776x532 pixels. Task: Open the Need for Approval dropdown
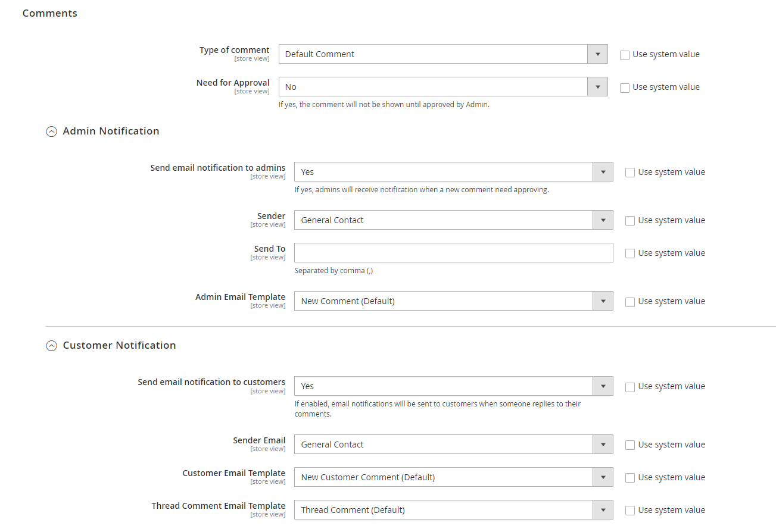(442, 87)
